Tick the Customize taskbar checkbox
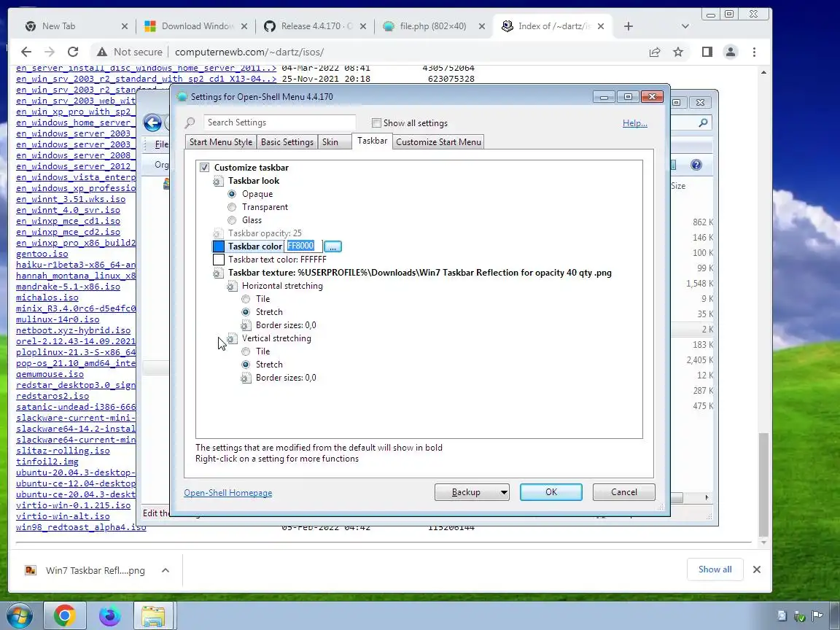Screen dimensions: 840x630 204,168
